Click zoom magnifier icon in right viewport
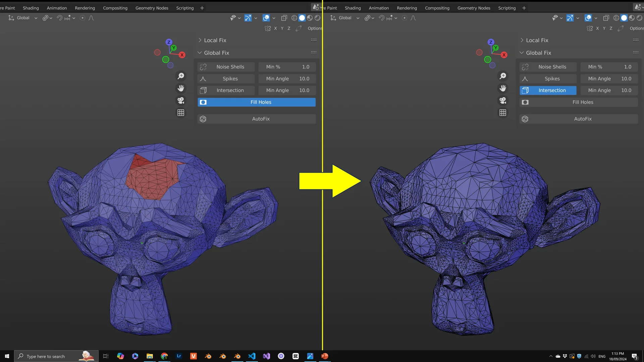Viewport: 644px width, 362px height. point(503,76)
